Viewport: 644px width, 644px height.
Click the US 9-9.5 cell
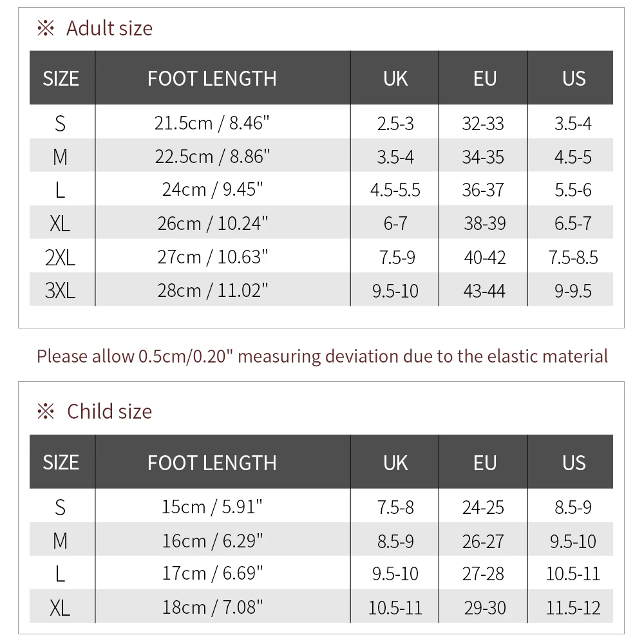coord(573,290)
